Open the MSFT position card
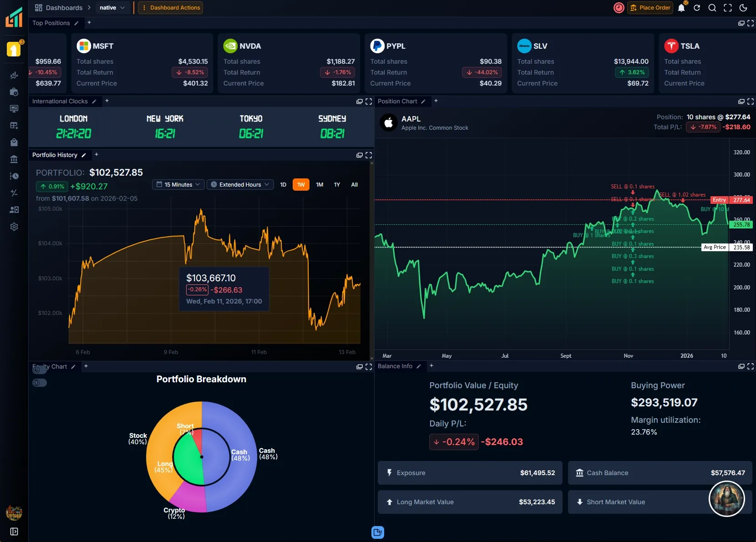Screen dimensions: 756x542 142,63
